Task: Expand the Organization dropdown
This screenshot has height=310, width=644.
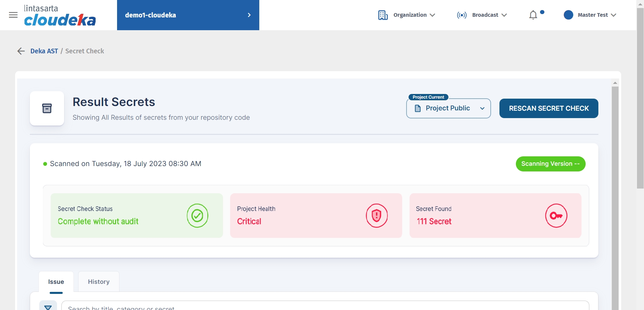Action: [x=407, y=15]
